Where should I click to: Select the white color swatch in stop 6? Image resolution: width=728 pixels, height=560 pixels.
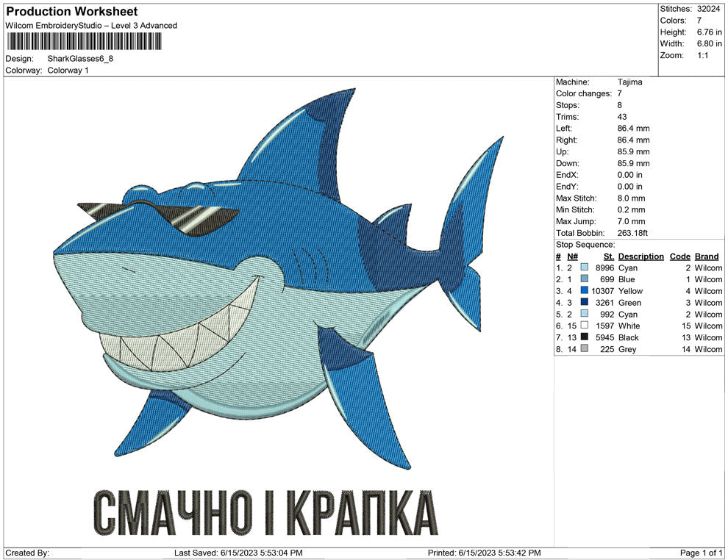[x=584, y=326]
